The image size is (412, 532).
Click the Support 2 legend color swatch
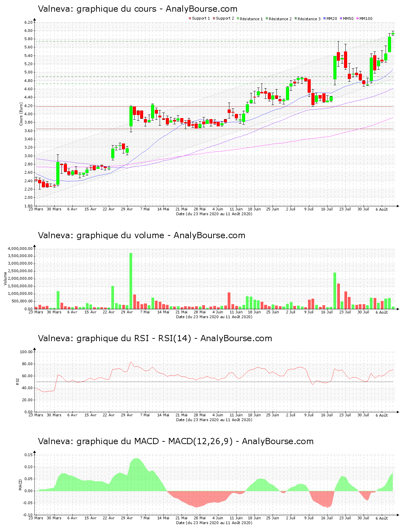coord(214,19)
